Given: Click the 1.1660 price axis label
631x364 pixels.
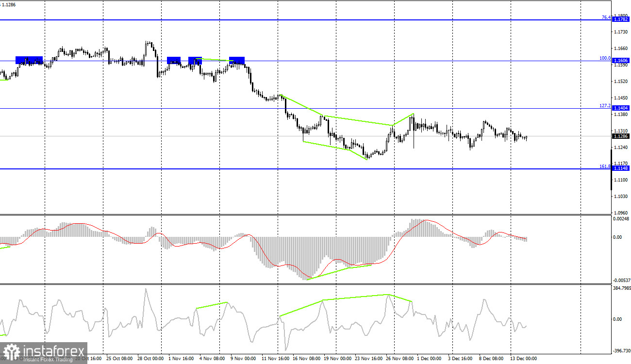Looking at the screenshot, I should (x=621, y=49).
